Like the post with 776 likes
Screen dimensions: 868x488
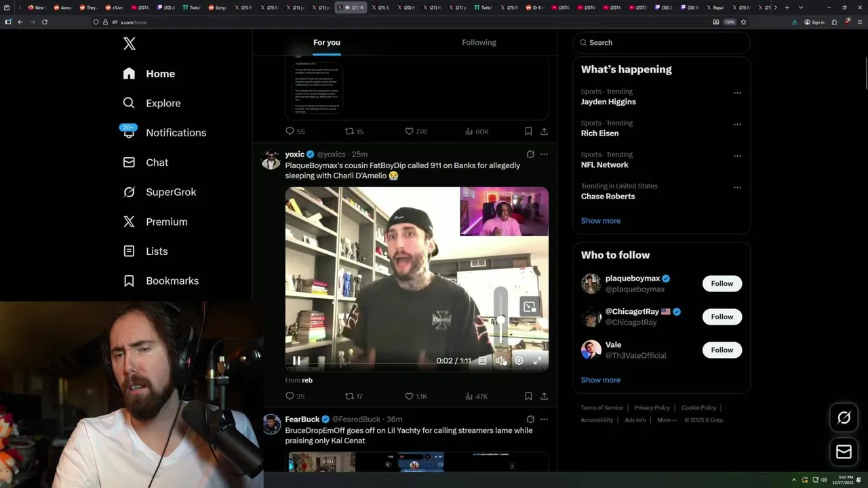(x=416, y=131)
